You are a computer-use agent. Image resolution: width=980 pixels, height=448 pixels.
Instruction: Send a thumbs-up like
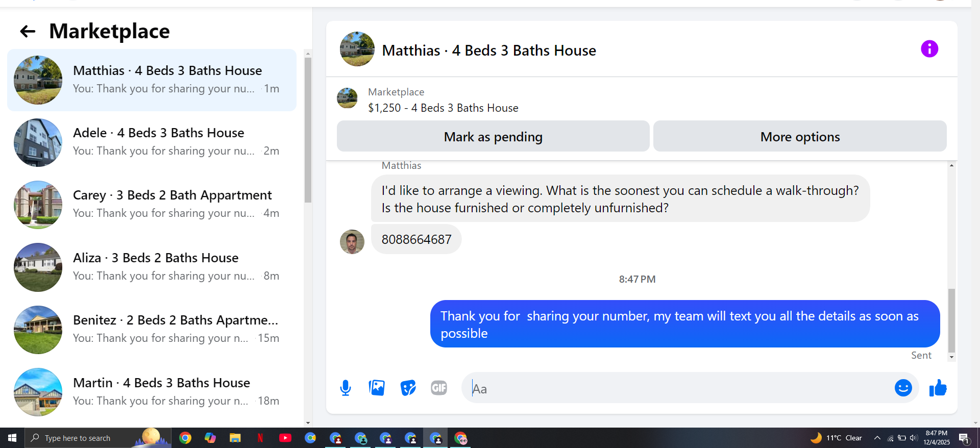point(938,388)
